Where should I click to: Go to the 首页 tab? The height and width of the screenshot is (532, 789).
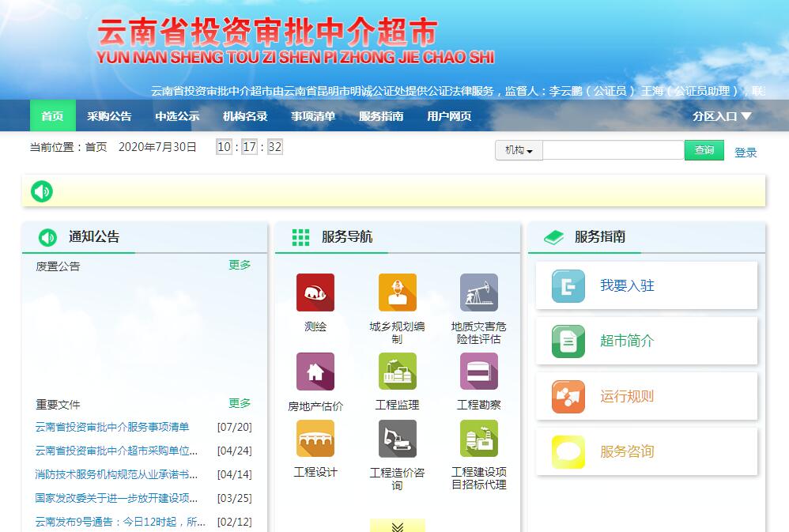point(53,115)
